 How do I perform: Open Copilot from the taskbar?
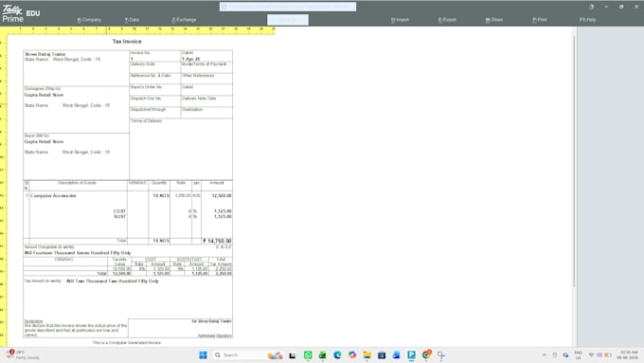click(x=352, y=354)
